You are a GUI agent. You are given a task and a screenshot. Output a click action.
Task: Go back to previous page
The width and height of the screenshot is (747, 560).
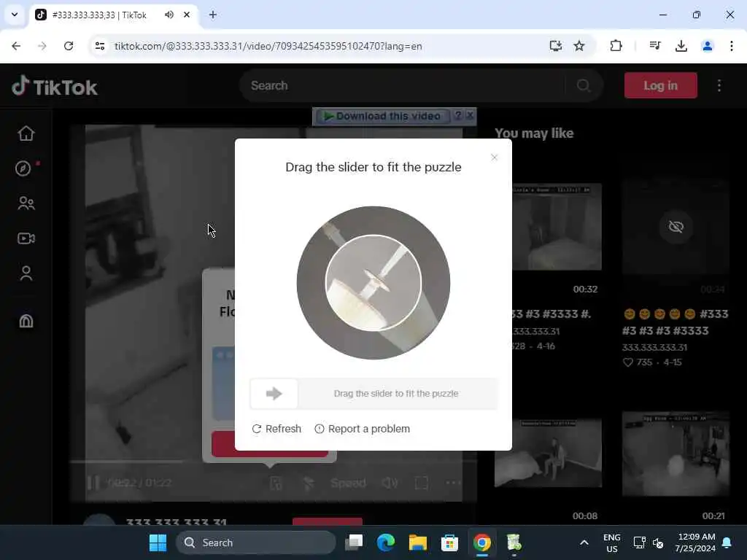coord(16,46)
